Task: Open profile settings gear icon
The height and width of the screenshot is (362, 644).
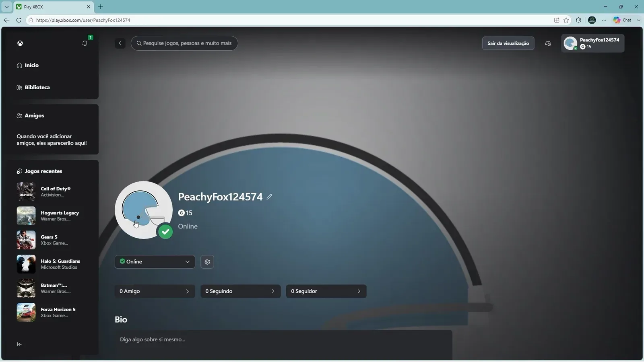Action: [207, 262]
